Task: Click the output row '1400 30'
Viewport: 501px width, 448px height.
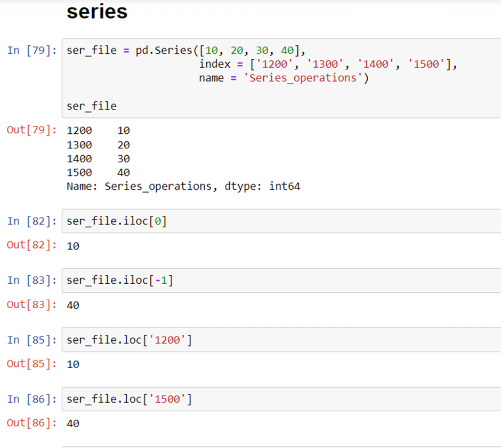Action: [x=98, y=158]
